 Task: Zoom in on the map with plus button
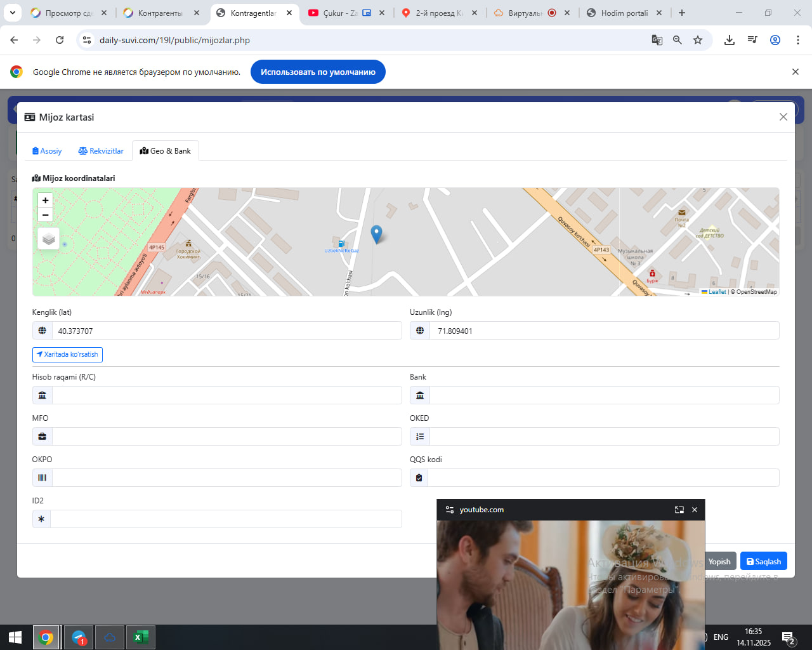tap(45, 201)
